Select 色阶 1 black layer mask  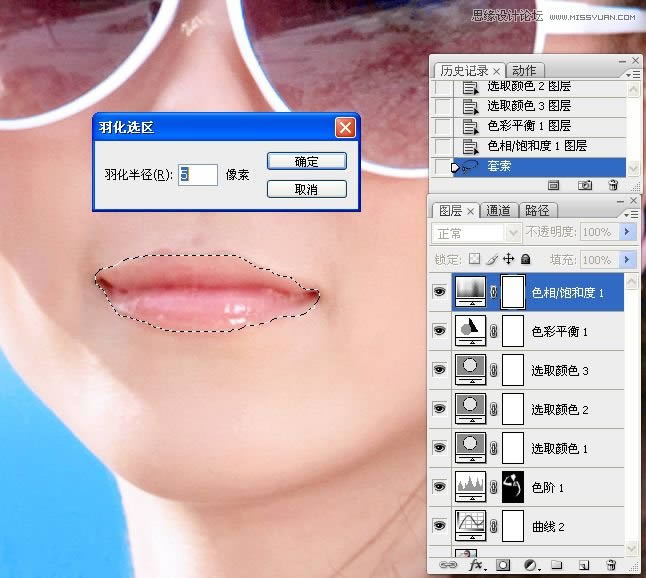(513, 487)
